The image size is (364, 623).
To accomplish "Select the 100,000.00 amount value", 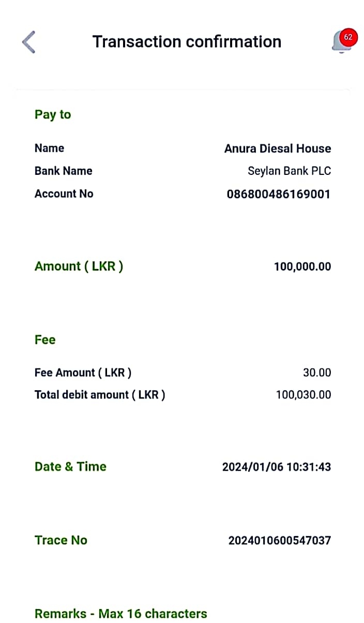I will click(x=302, y=267).
